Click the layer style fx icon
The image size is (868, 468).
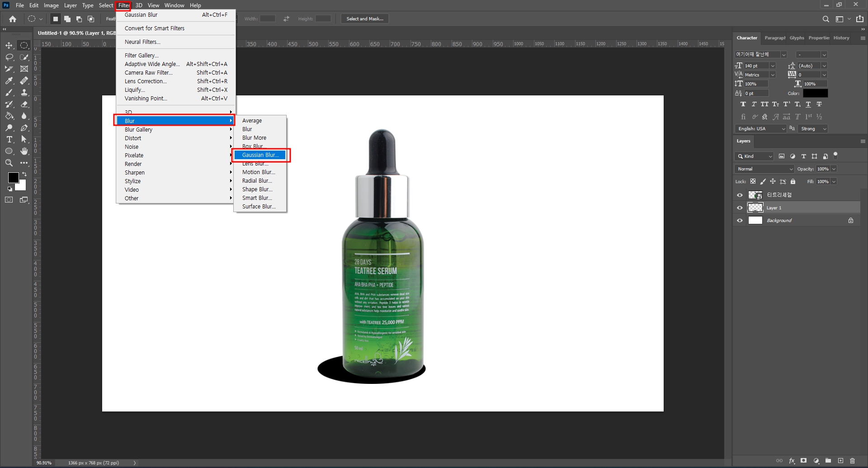point(792,461)
